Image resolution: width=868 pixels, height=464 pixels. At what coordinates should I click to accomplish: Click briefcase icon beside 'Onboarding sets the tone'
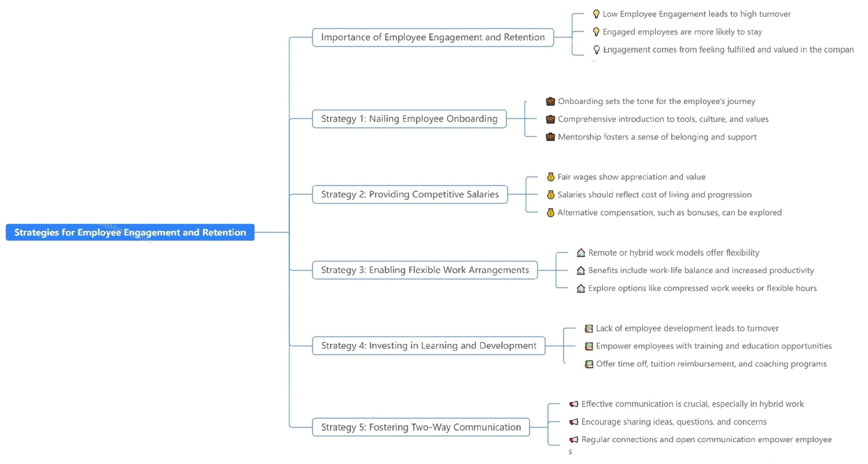click(550, 101)
